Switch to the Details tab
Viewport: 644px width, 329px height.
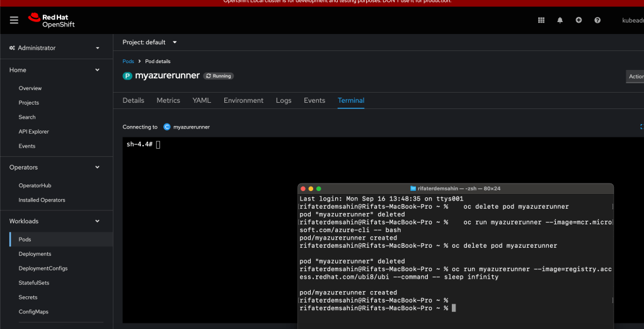pos(134,101)
